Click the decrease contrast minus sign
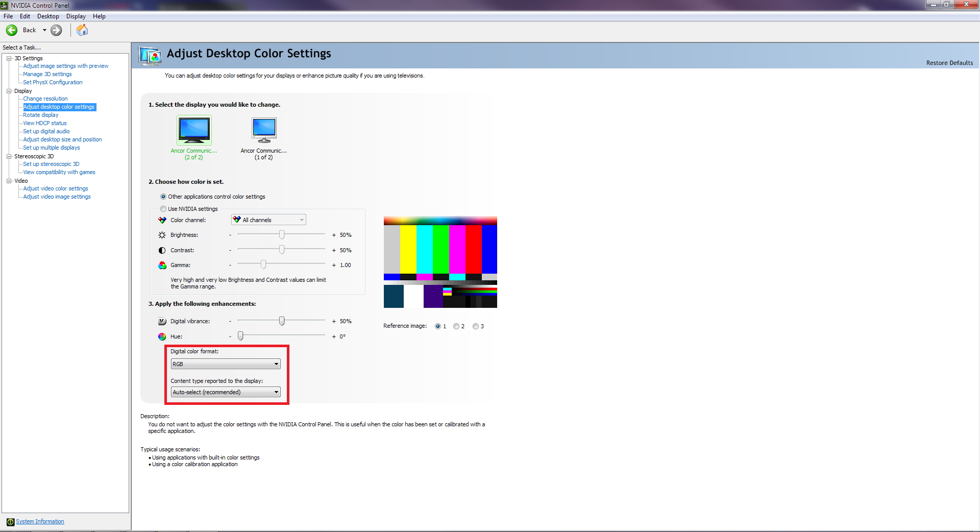Image resolution: width=980 pixels, height=532 pixels. point(230,250)
